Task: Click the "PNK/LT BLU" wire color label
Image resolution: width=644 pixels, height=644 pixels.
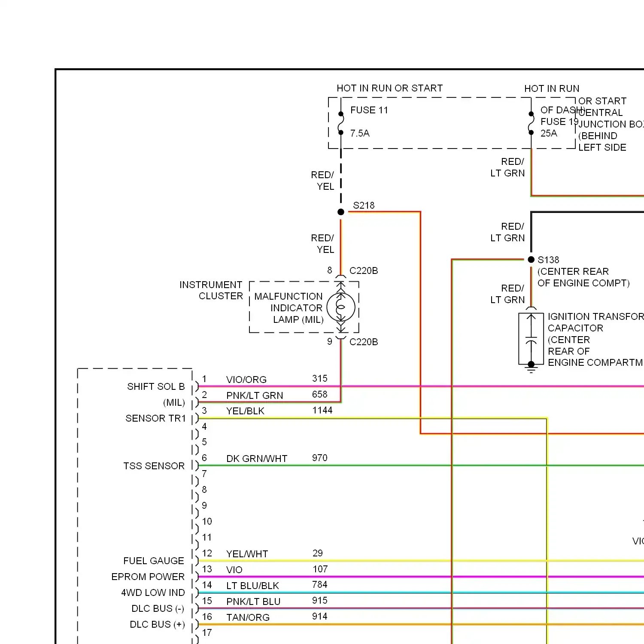Action: [253, 601]
